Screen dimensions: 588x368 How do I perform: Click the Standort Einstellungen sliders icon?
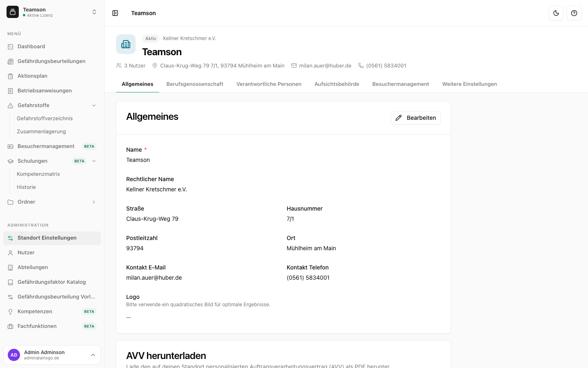click(11, 238)
